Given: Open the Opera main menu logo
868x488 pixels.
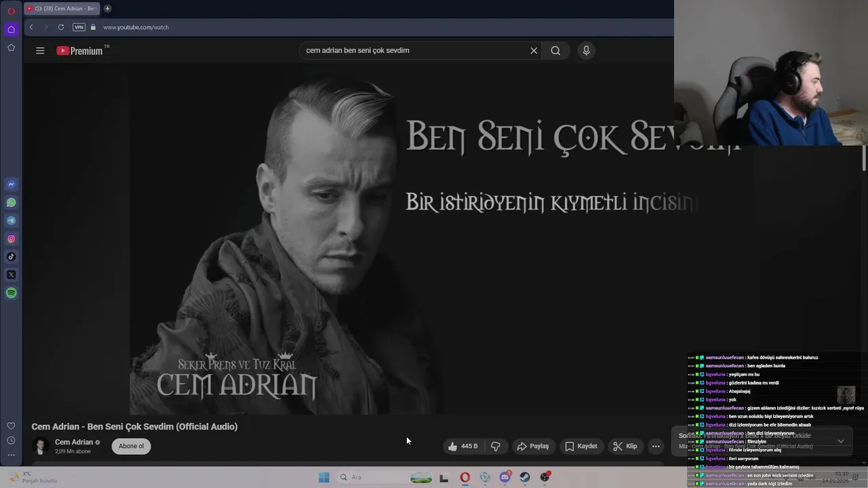Looking at the screenshot, I should 11,11.
